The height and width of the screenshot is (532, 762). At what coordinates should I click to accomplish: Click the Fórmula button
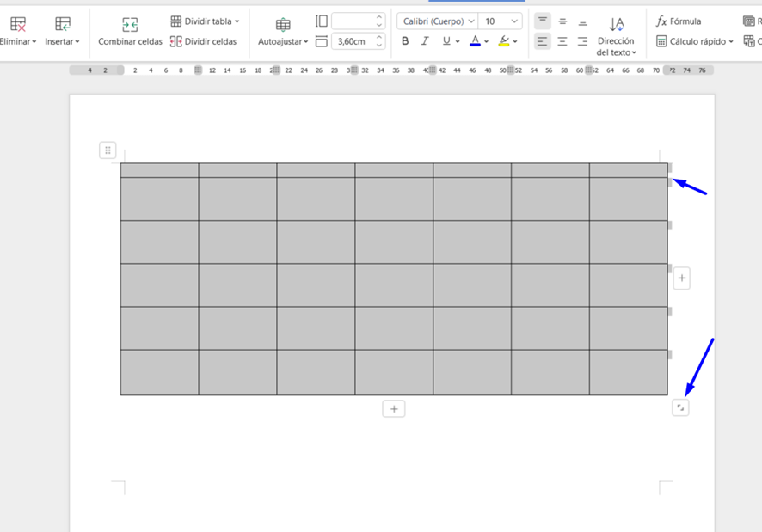click(679, 21)
